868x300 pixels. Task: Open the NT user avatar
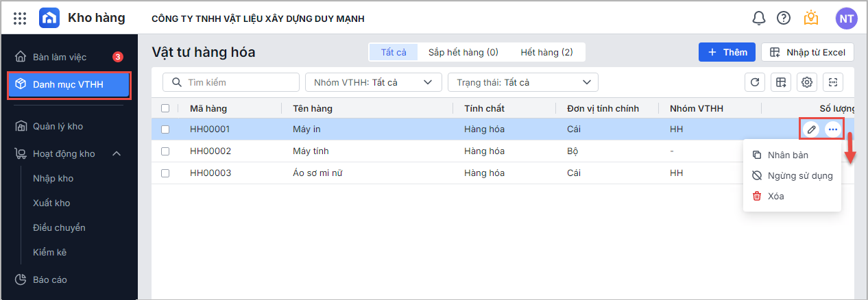pyautogui.click(x=846, y=18)
